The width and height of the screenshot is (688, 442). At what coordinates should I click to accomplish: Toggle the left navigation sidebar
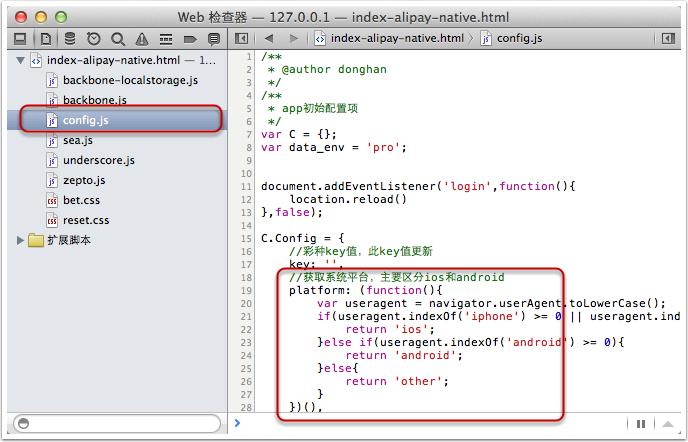pyautogui.click(x=241, y=38)
